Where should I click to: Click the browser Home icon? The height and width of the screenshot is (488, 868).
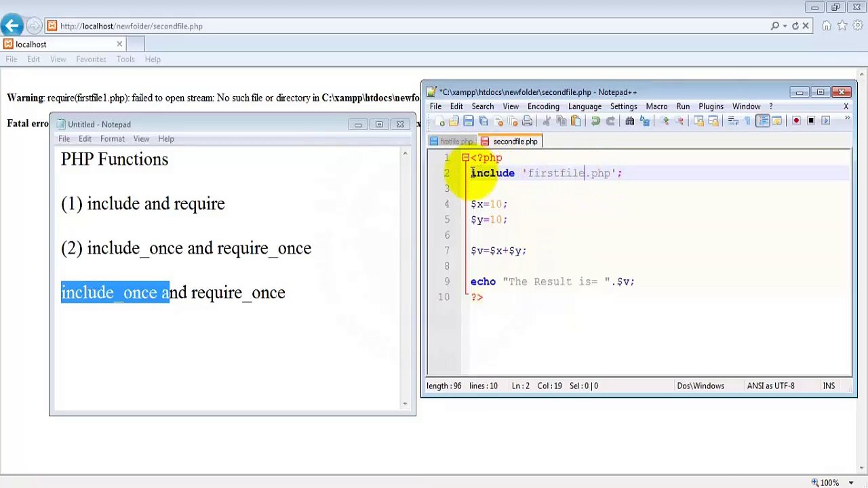pyautogui.click(x=827, y=26)
